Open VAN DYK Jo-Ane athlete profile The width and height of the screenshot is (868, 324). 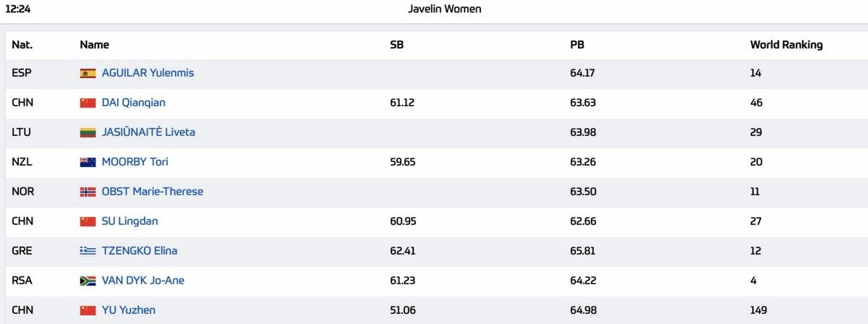pos(142,281)
